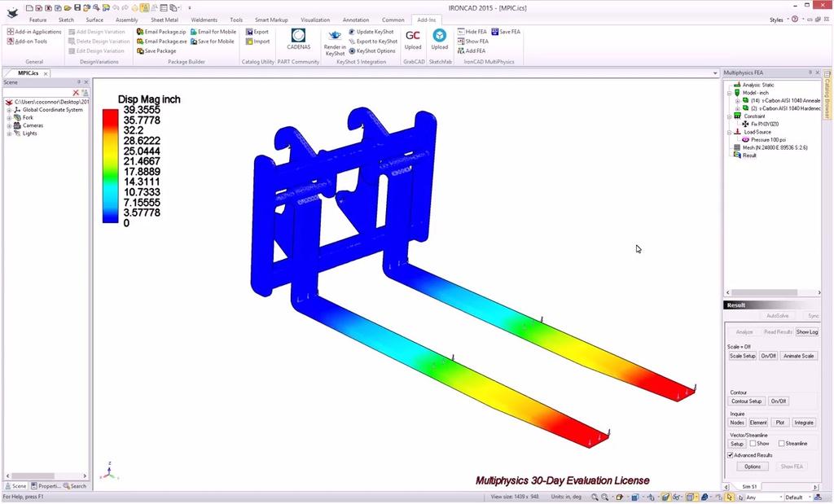Collapse the Load-Source node
The image size is (834, 504).
pos(730,133)
